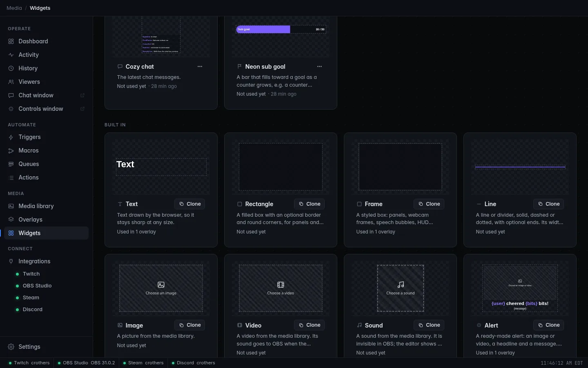Clone the Text widget
Viewport: 588px width, 368px height.
190,204
